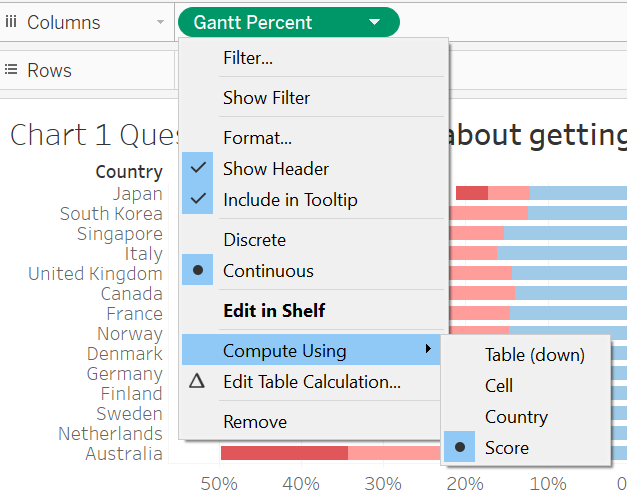Toggle the Show Header checkmark
The width and height of the screenshot is (627, 501).
point(198,169)
